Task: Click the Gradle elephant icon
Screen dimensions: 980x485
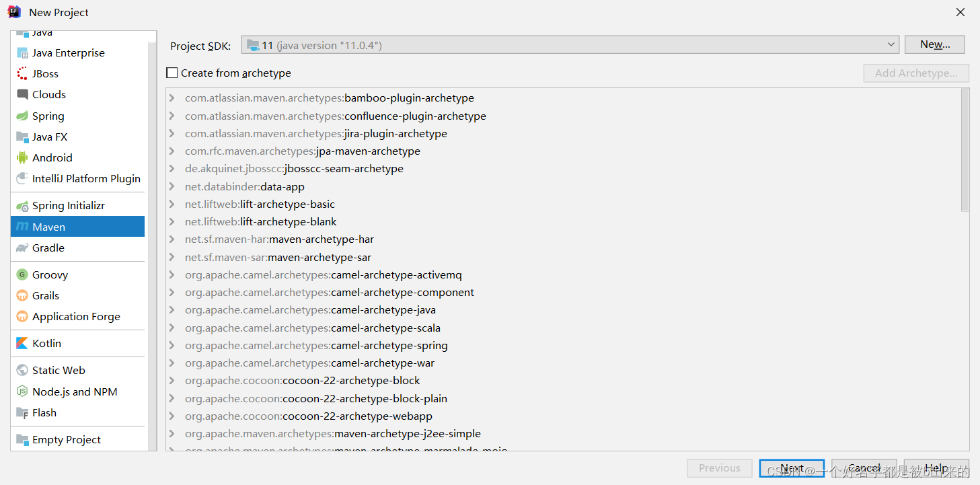Action: coord(22,248)
